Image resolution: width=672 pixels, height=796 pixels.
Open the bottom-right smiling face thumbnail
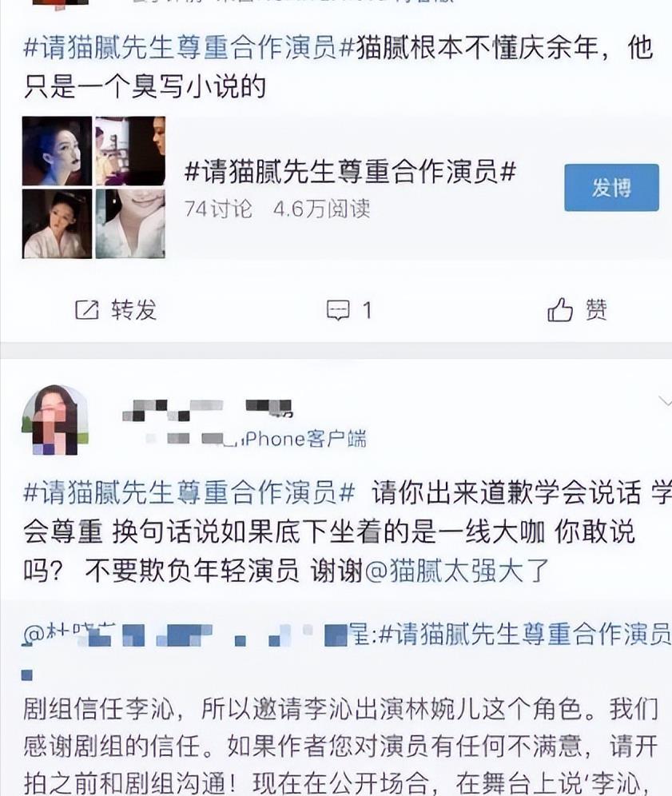click(130, 224)
